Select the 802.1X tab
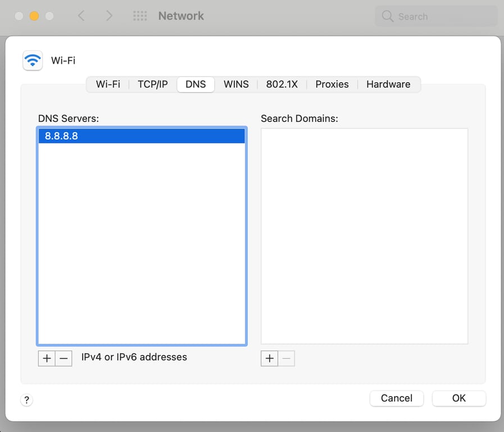 click(x=282, y=84)
